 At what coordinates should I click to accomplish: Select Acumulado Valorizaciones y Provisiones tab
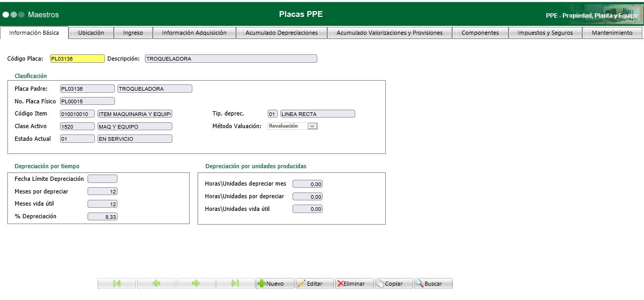click(389, 33)
